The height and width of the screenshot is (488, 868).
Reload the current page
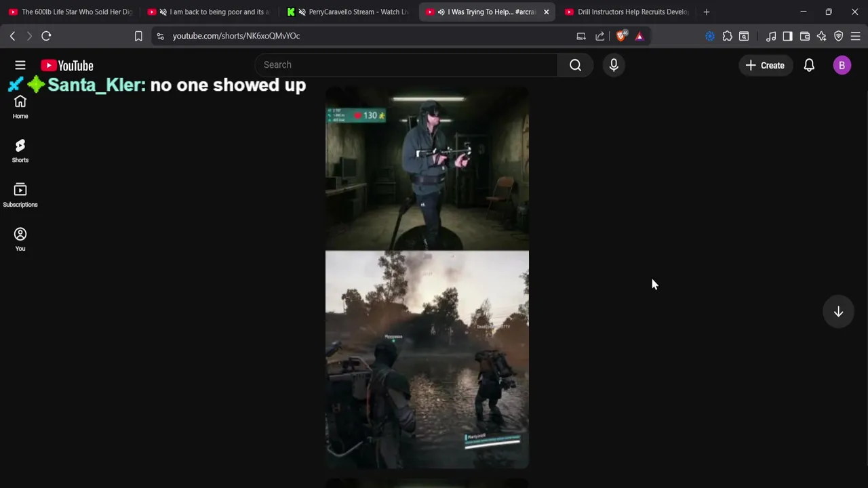click(x=46, y=36)
